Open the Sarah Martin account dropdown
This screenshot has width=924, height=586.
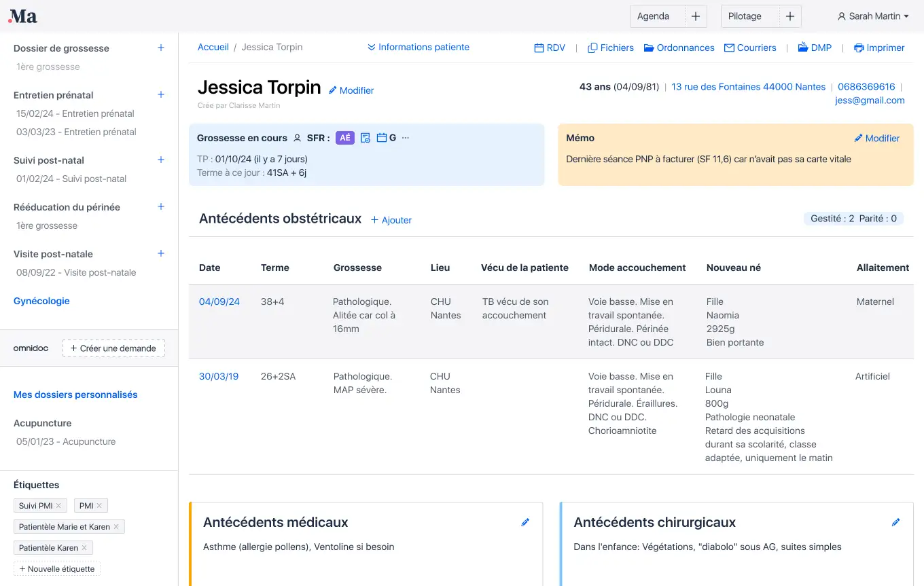pyautogui.click(x=872, y=16)
